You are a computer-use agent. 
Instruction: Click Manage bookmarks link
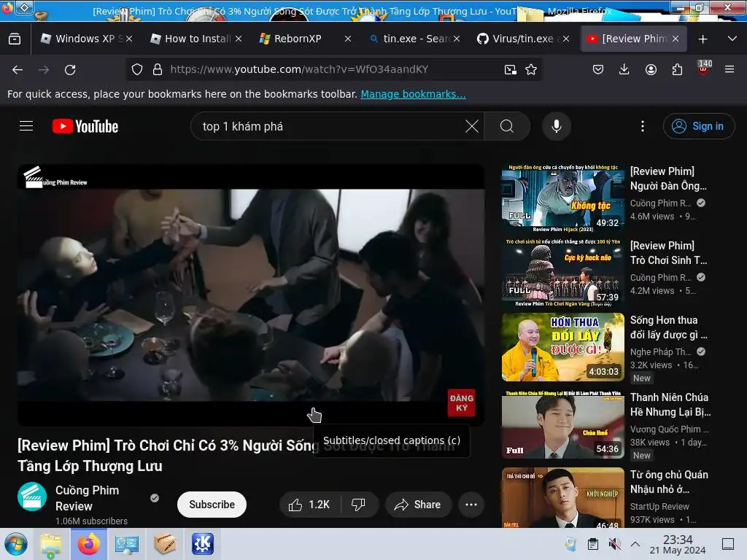[x=413, y=94]
